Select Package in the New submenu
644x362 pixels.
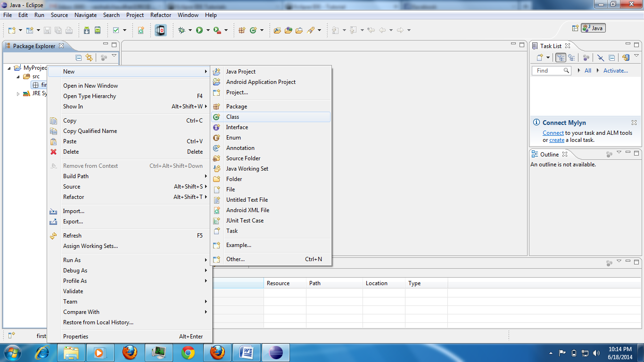pos(271,107)
